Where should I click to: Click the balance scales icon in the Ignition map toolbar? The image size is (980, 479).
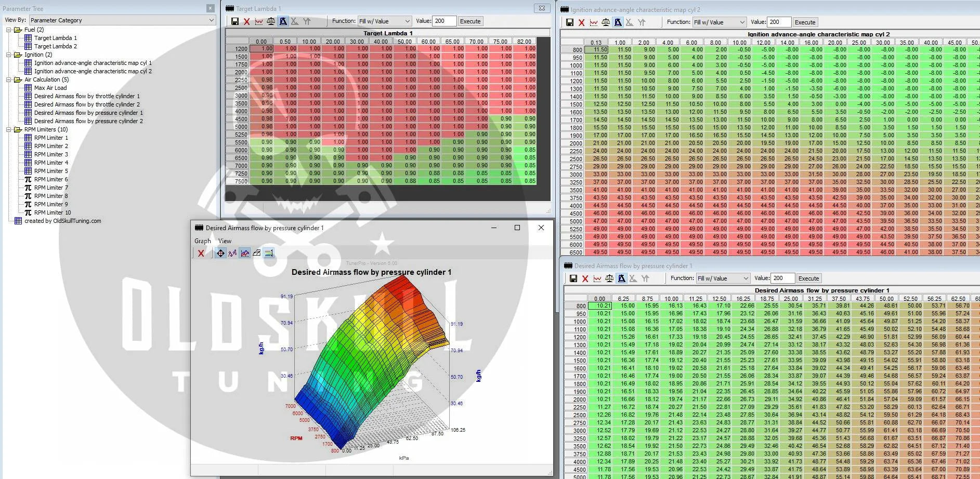click(606, 22)
